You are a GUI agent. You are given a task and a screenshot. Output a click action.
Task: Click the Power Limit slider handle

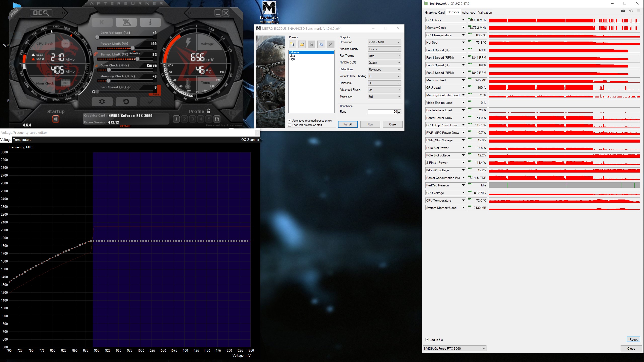click(x=133, y=48)
